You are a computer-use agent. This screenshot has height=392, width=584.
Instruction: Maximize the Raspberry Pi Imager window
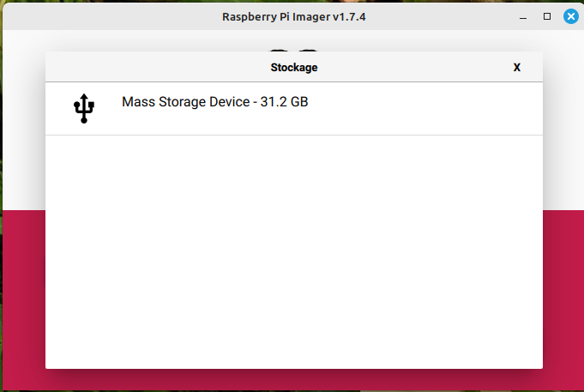pos(547,16)
